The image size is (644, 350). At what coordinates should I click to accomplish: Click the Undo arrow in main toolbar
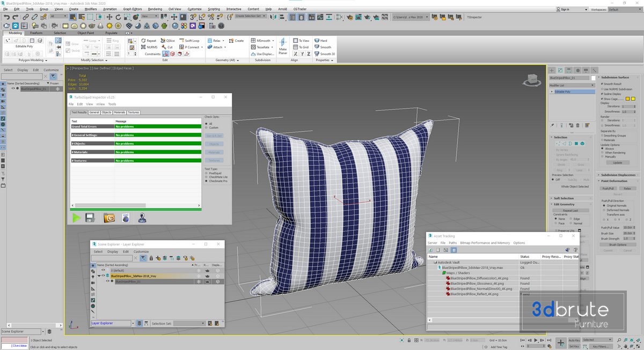6,17
